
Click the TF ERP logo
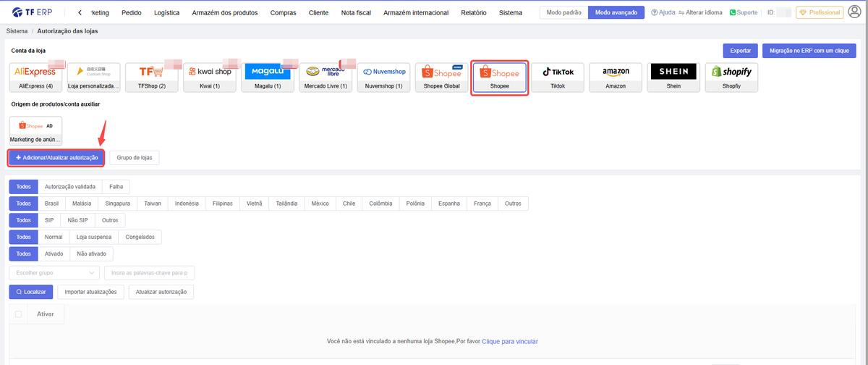pos(32,12)
